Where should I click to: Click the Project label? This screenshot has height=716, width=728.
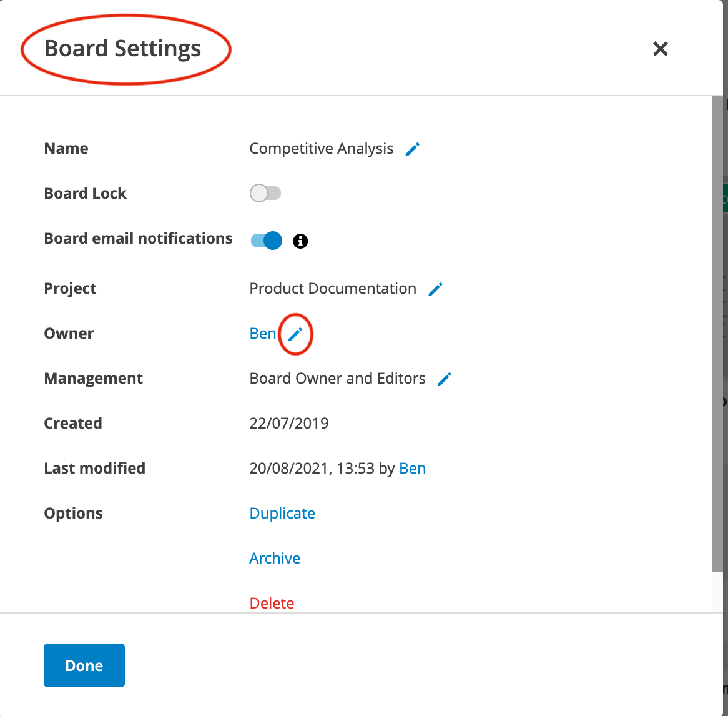pyautogui.click(x=70, y=289)
